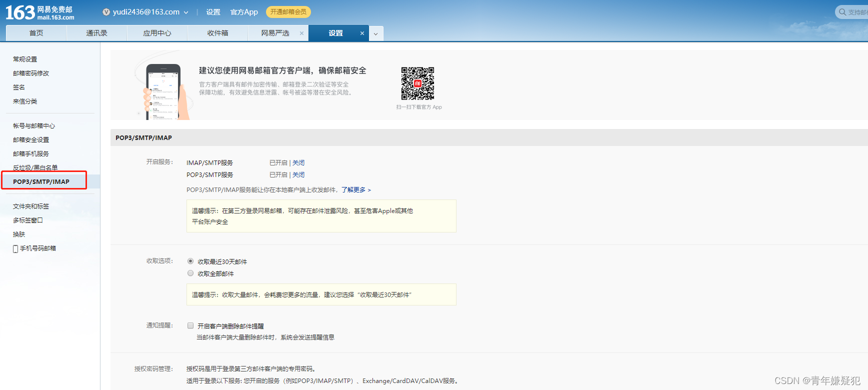The width and height of the screenshot is (868, 390).
Task: Open 邮箱密码修改 in the sidebar
Action: click(31, 73)
